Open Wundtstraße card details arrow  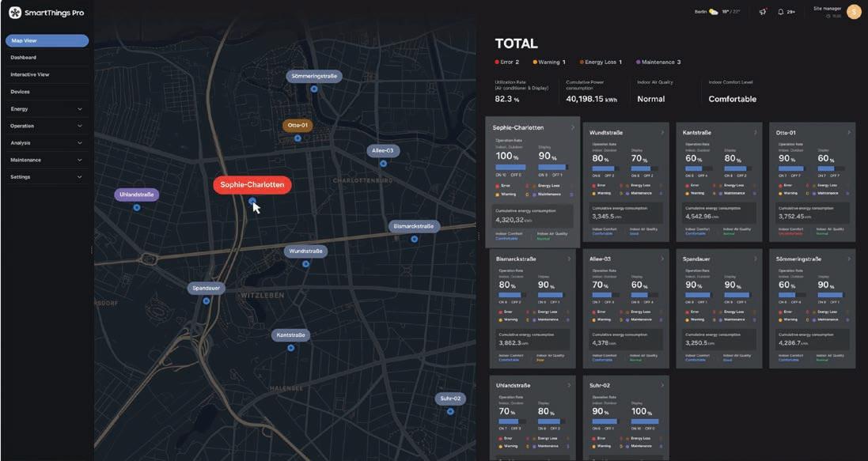tap(662, 133)
